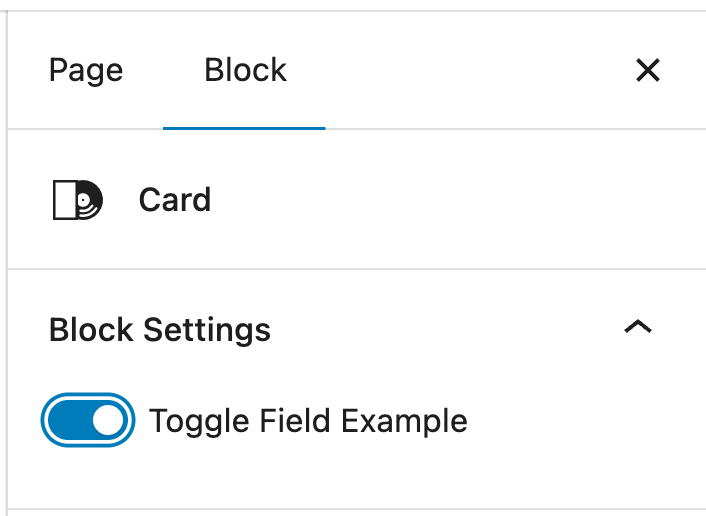Disable the blue toggle under Block Settings

(88, 420)
